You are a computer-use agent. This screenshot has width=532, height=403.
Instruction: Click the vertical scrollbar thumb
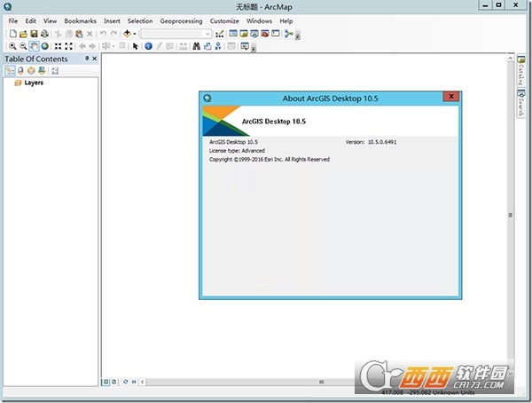511,215
